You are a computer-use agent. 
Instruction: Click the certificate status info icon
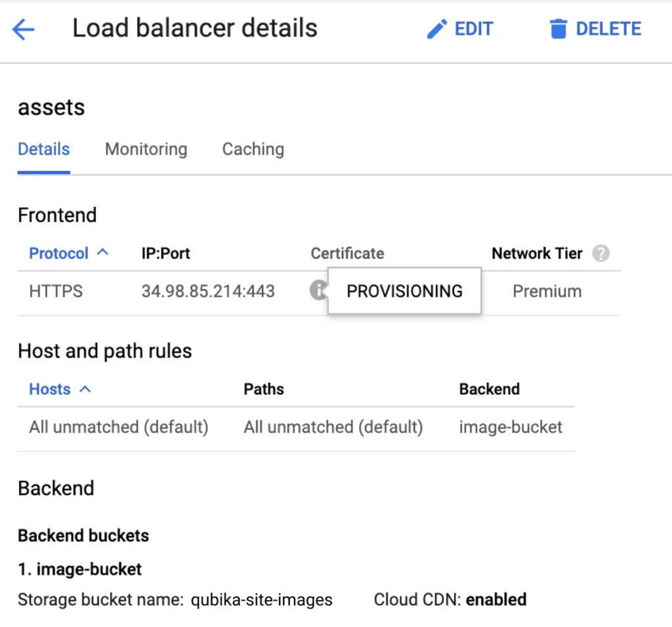pos(319,290)
